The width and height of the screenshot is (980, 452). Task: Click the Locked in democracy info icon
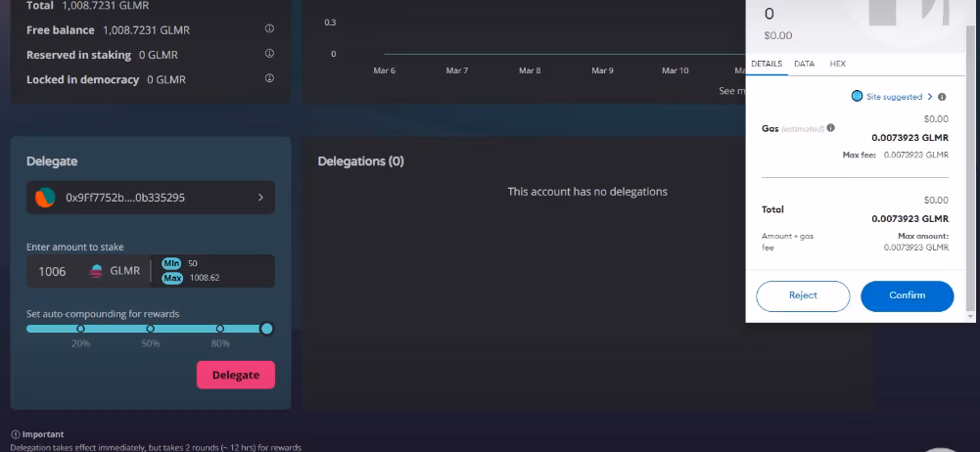[x=269, y=79]
